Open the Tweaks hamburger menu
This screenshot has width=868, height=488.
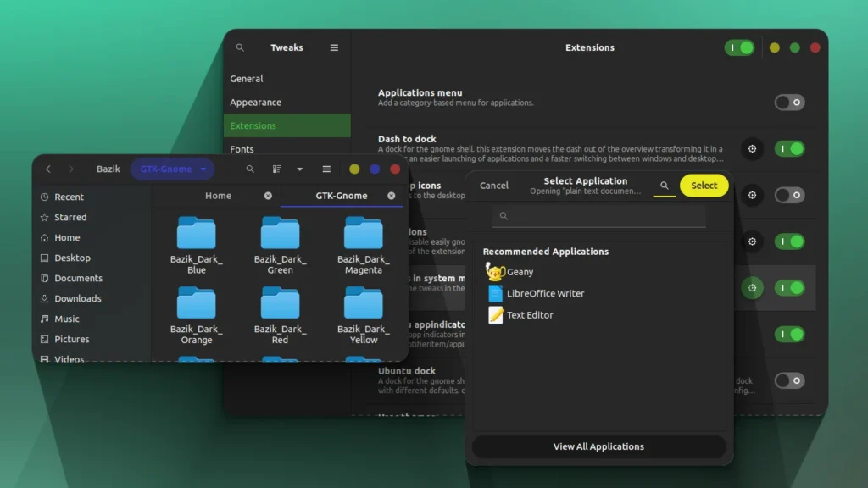click(334, 47)
